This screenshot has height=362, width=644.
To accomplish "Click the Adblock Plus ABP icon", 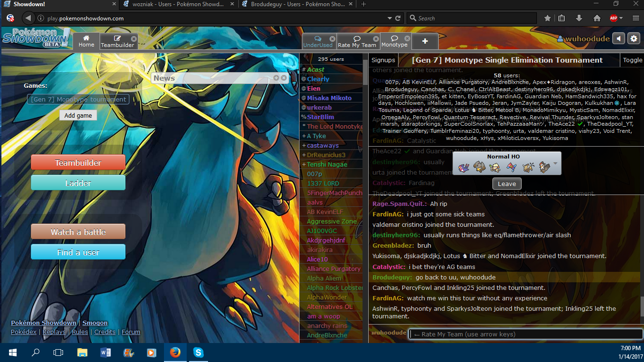I will tap(614, 19).
